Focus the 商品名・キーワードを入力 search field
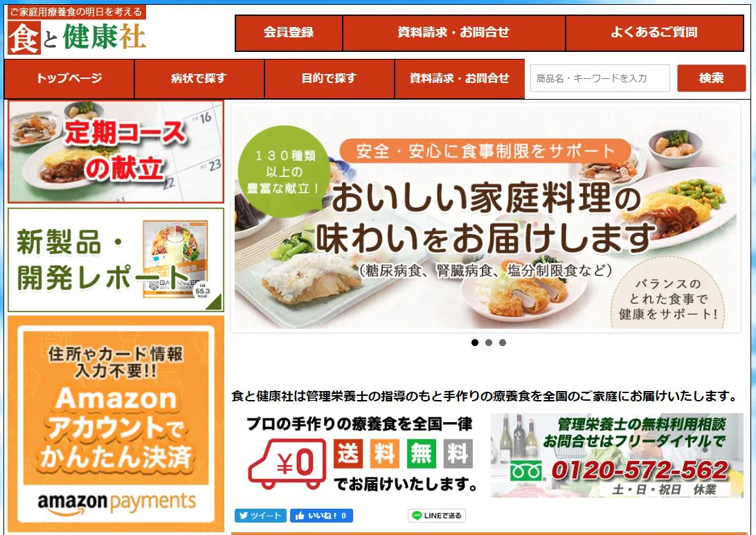The image size is (756, 535). click(x=600, y=78)
